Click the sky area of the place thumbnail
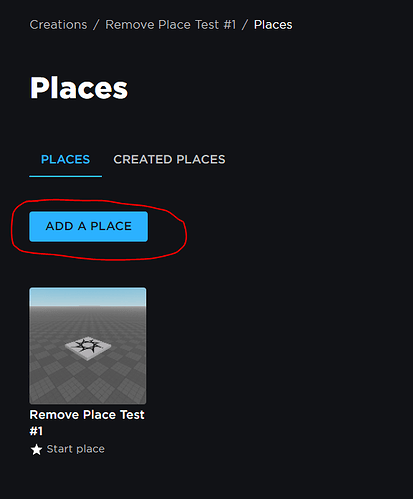Viewport: 413px width, 499px height. pyautogui.click(x=88, y=297)
